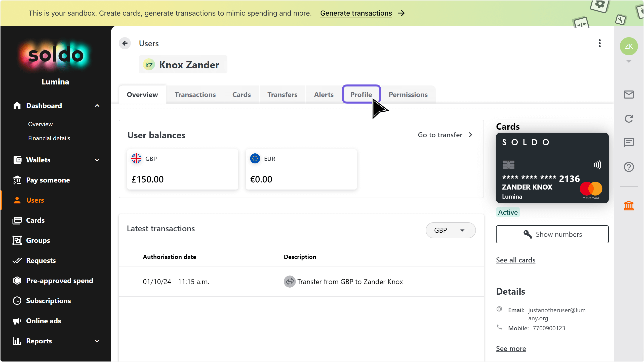Screen dimensions: 644x362
Task: Expand the Reports sidebar section
Action: point(97,341)
